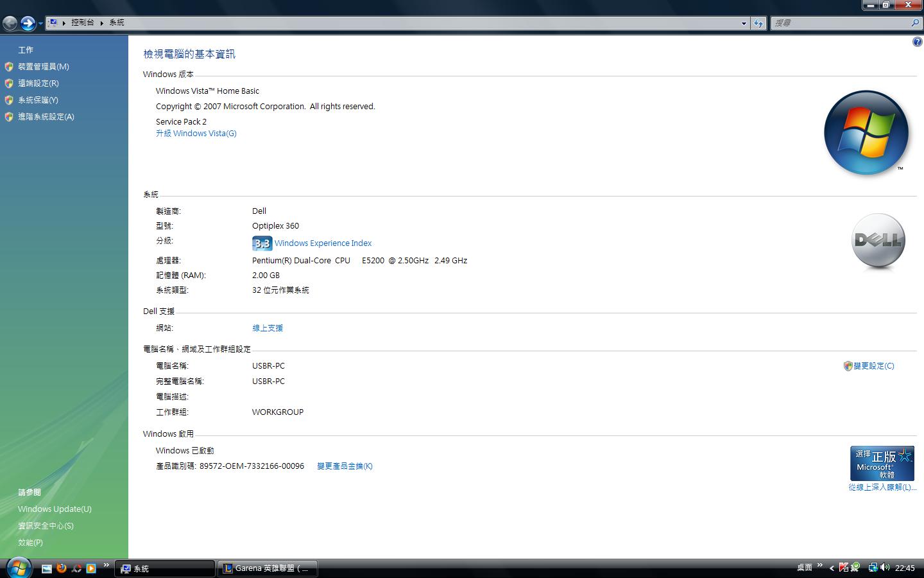Click the shield icon beside 進階系統設定
Screen dimensions: 924x578
pyautogui.click(x=9, y=117)
